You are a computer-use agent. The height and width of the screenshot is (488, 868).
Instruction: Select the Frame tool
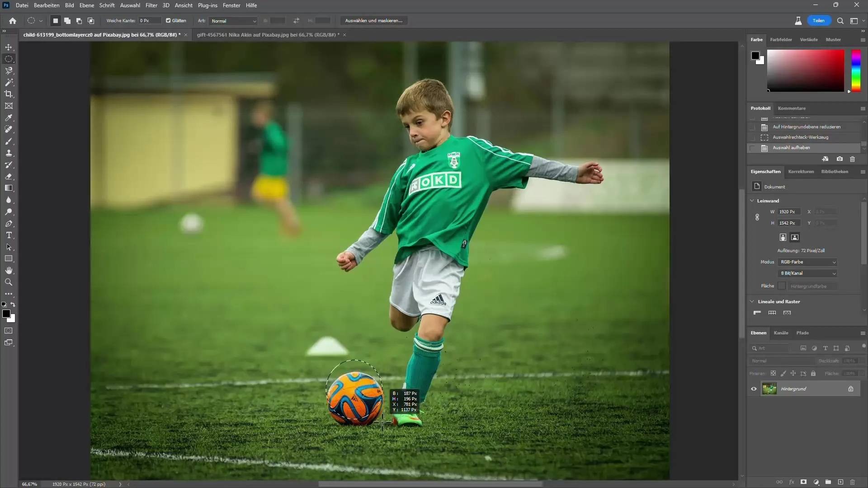point(9,106)
